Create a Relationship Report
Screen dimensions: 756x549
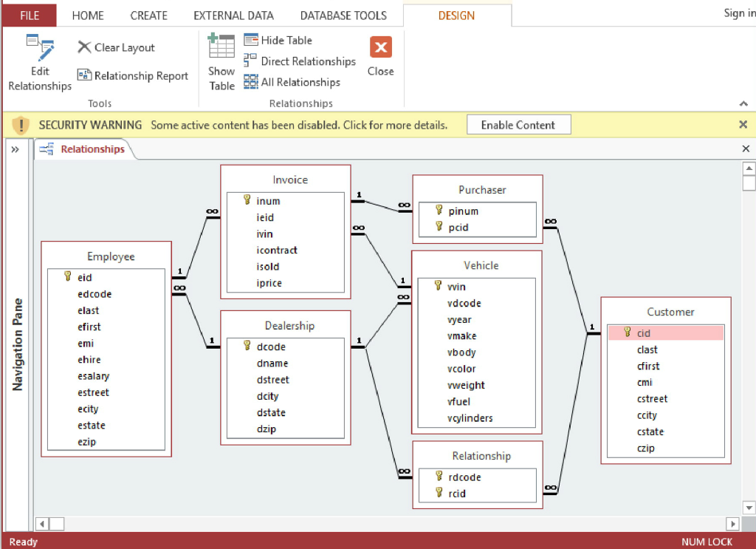point(132,75)
